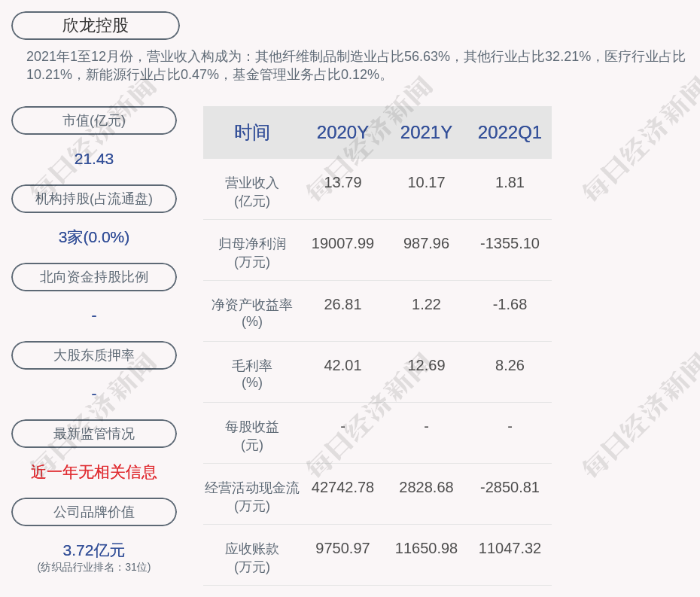Click the 2020Y net profit 19007.99 cell
This screenshot has width=700, height=597.
[342, 244]
